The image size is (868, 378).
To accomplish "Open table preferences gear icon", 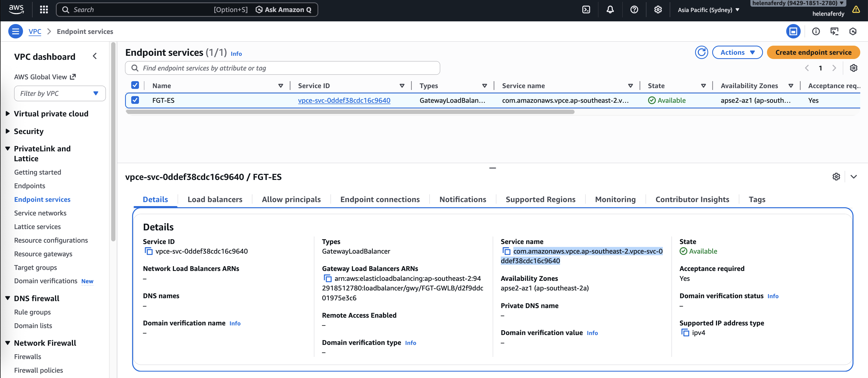I will [853, 68].
